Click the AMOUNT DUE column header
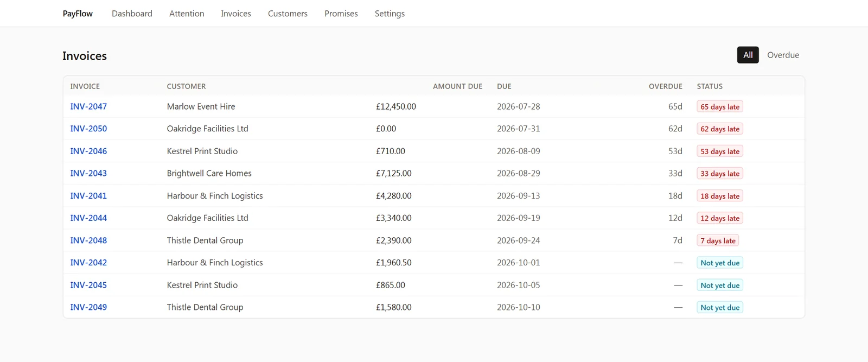 (x=457, y=86)
